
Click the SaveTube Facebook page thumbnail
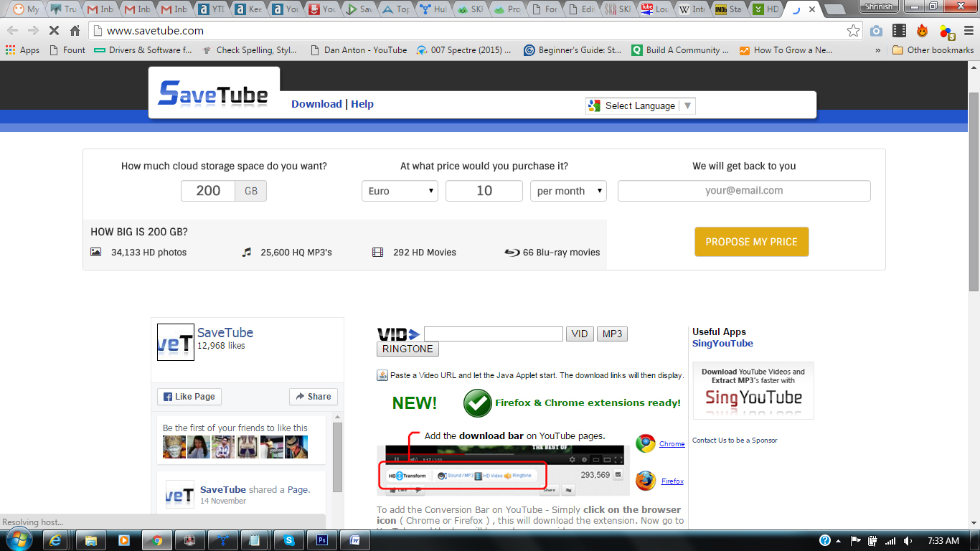click(176, 342)
